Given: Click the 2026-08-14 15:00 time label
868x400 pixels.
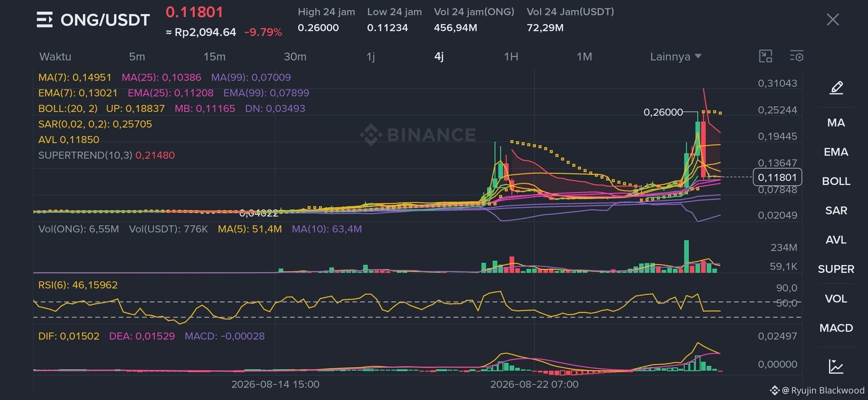Looking at the screenshot, I should (x=275, y=384).
